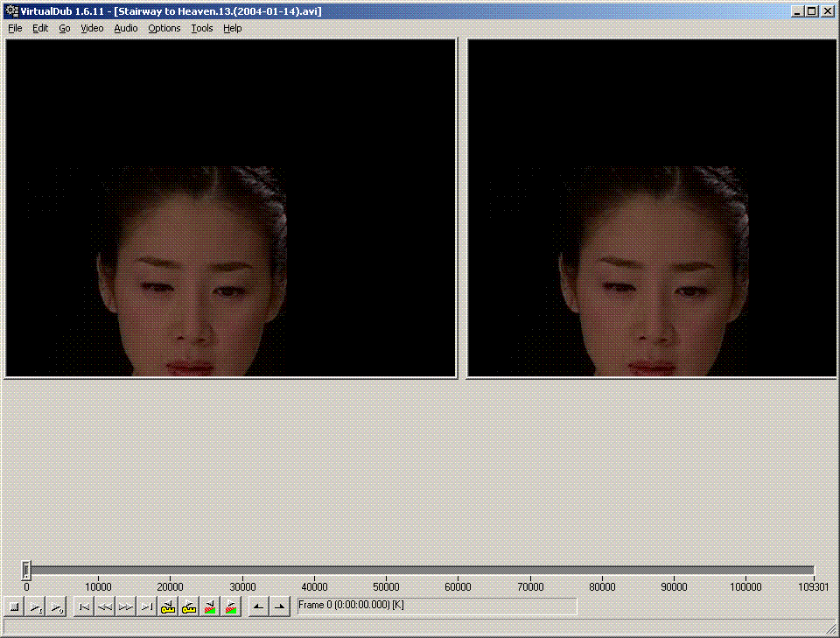The width and height of the screenshot is (840, 638).
Task: Go to next keyframe
Action: (x=189, y=606)
